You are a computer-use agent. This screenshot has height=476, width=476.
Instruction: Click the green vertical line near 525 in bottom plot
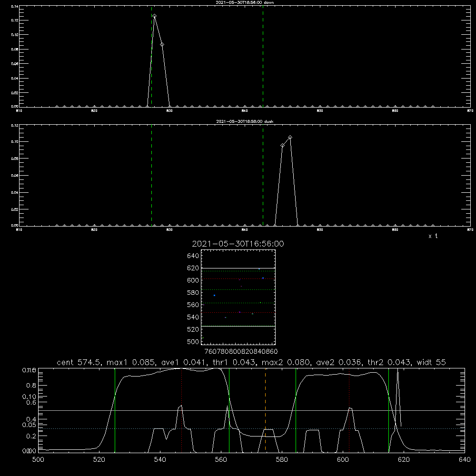115,410
